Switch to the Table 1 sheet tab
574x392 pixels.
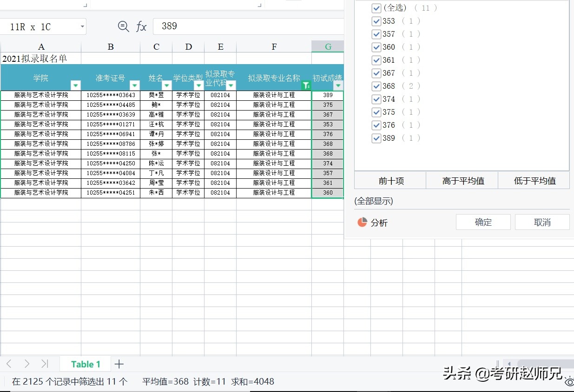pyautogui.click(x=86, y=364)
